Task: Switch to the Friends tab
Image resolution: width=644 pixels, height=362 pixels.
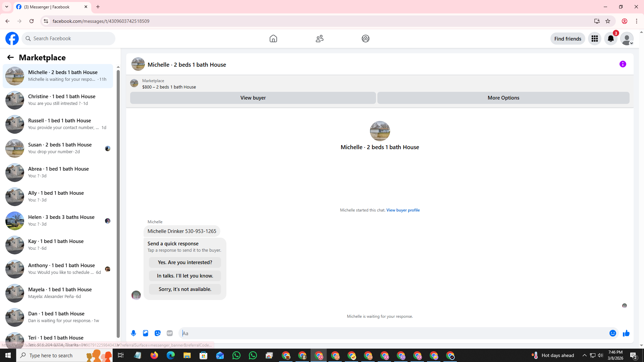Action: [x=319, y=39]
